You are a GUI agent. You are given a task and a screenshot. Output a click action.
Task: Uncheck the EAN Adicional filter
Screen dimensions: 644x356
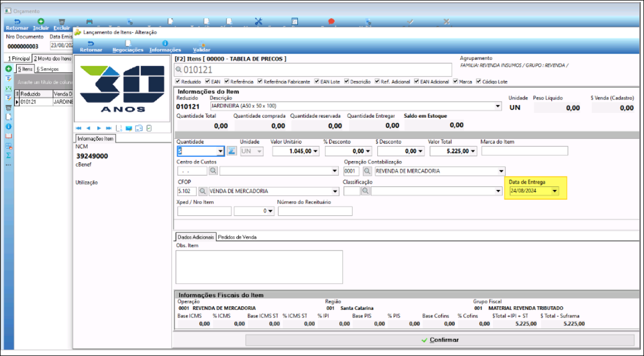tap(416, 82)
